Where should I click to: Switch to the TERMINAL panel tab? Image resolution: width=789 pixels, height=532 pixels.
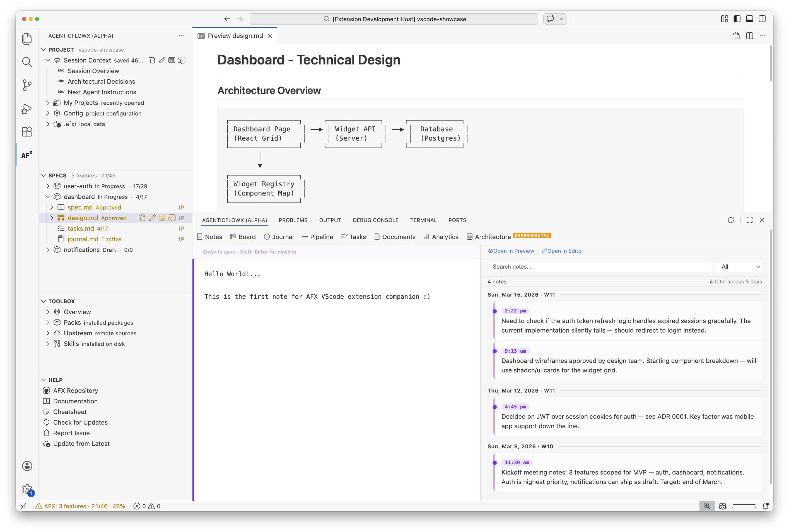(x=423, y=220)
